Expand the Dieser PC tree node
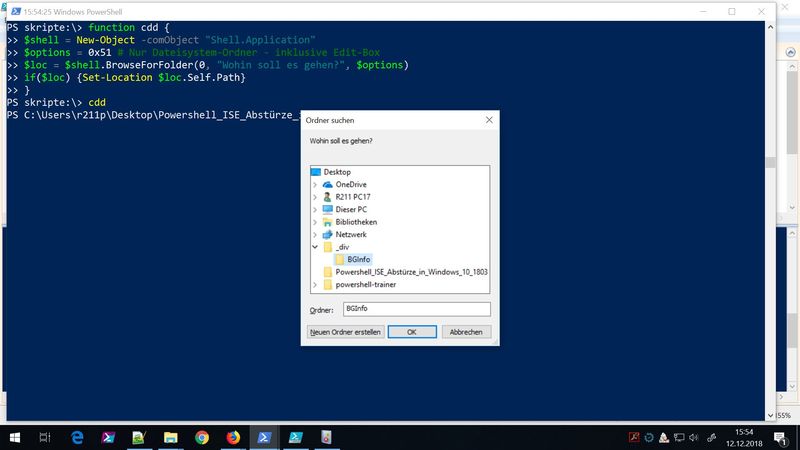800x450 pixels. (315, 209)
